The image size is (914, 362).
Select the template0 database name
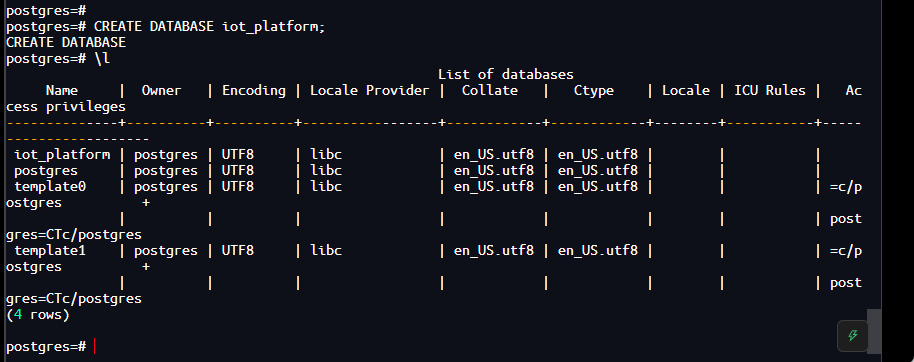pyautogui.click(x=50, y=187)
